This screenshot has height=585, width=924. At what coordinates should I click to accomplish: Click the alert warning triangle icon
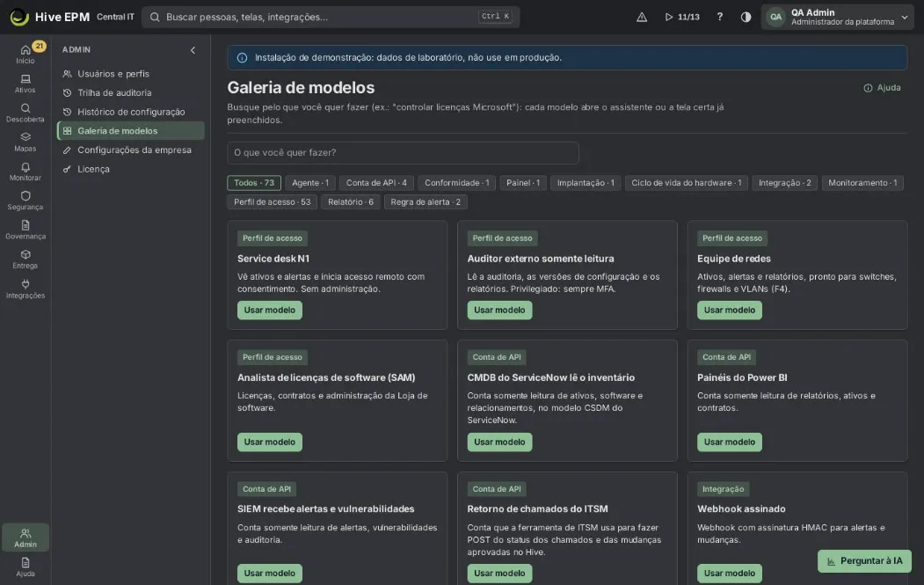tap(642, 17)
